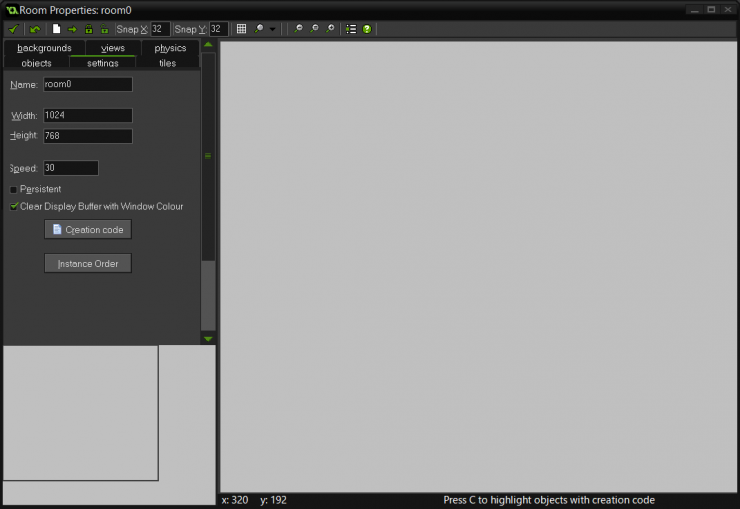Click the Height field showing 768
Image resolution: width=740 pixels, height=509 pixels.
[88, 136]
